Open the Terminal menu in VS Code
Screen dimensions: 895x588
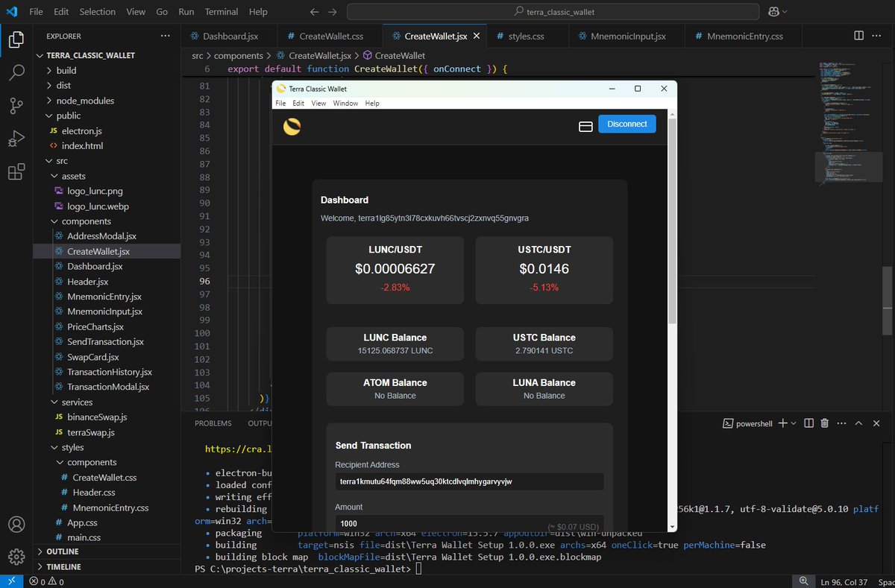[221, 12]
